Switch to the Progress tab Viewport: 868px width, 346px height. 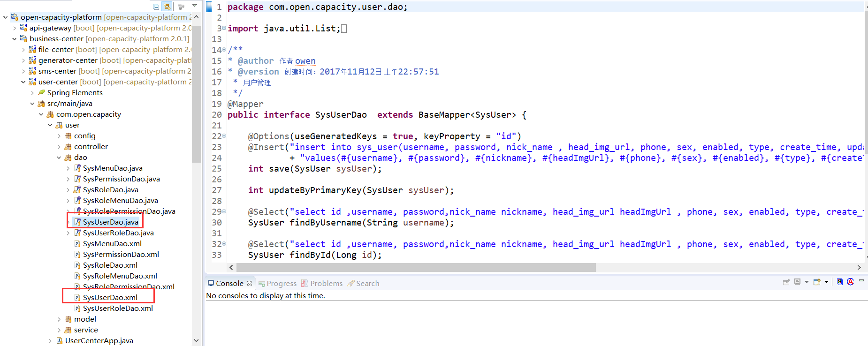point(277,283)
